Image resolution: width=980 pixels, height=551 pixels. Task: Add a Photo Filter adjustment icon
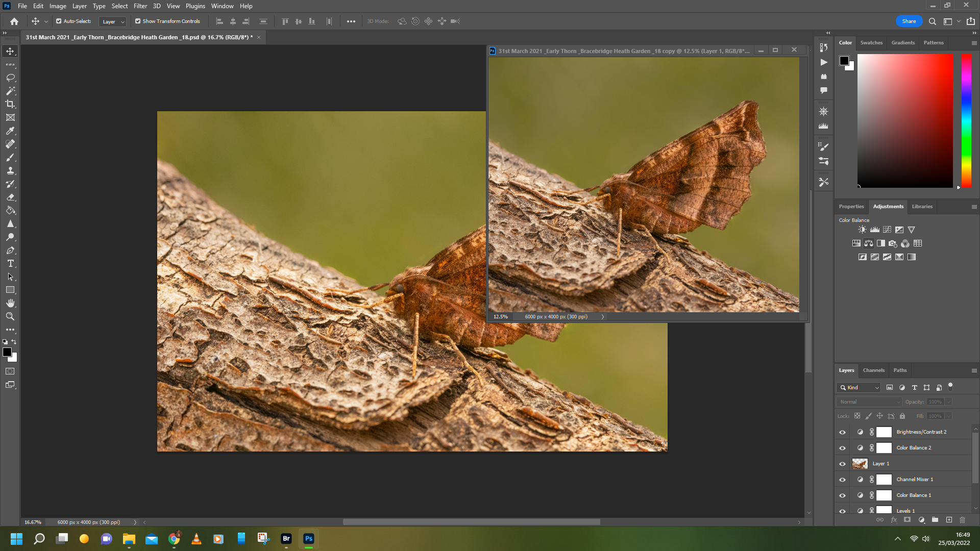click(x=893, y=243)
